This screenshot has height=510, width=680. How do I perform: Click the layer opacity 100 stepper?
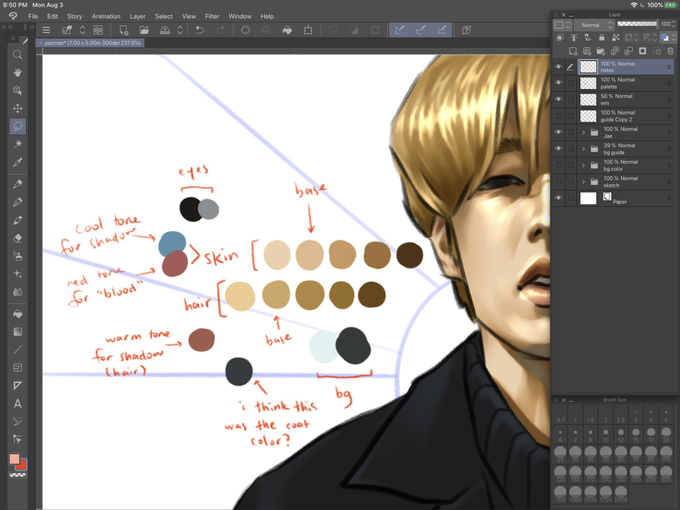pyautogui.click(x=675, y=24)
